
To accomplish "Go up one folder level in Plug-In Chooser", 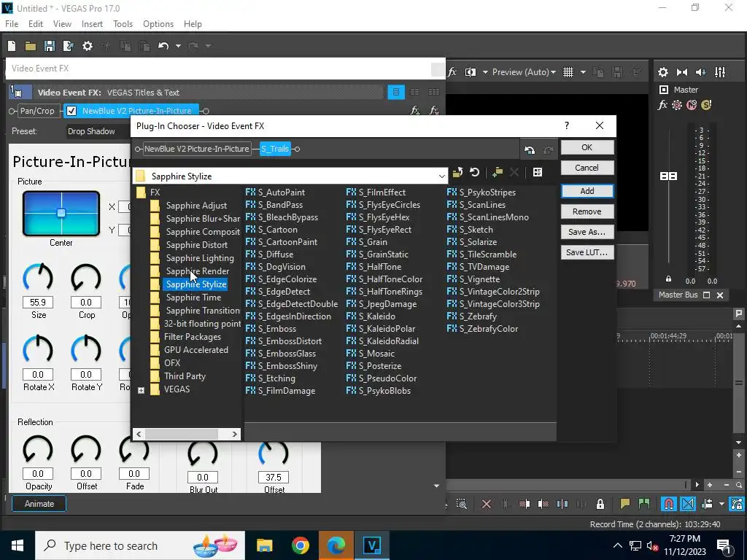I will 457,172.
